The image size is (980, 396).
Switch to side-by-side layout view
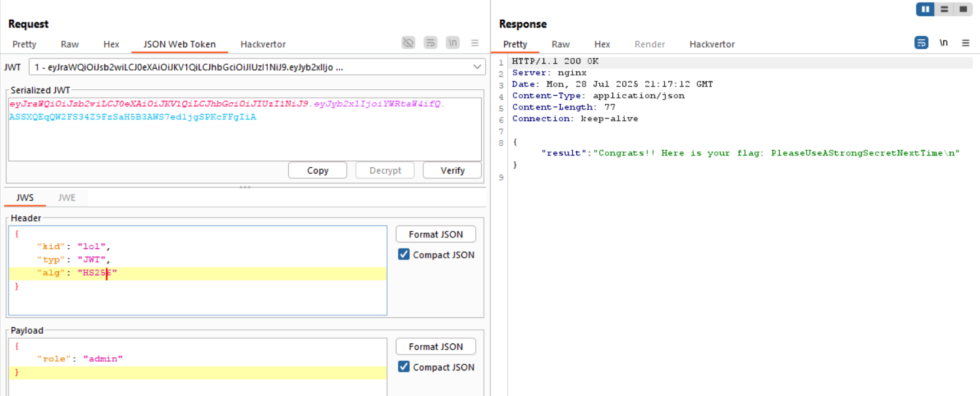click(926, 9)
